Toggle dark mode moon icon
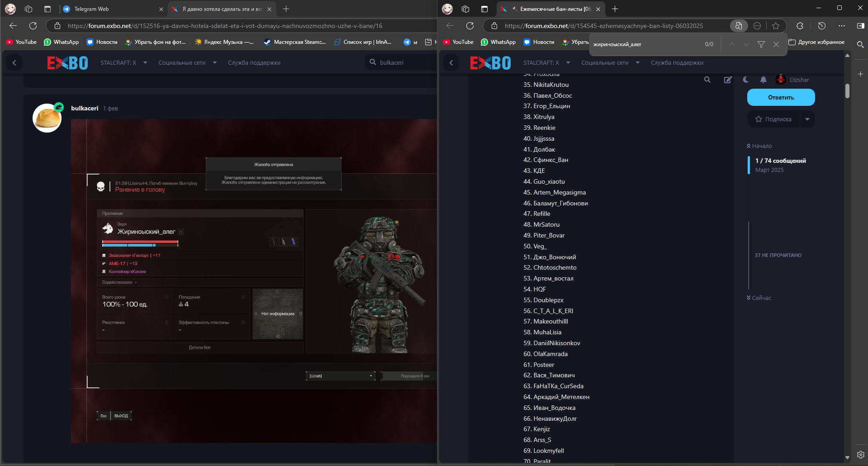This screenshot has width=868, height=466. click(746, 80)
